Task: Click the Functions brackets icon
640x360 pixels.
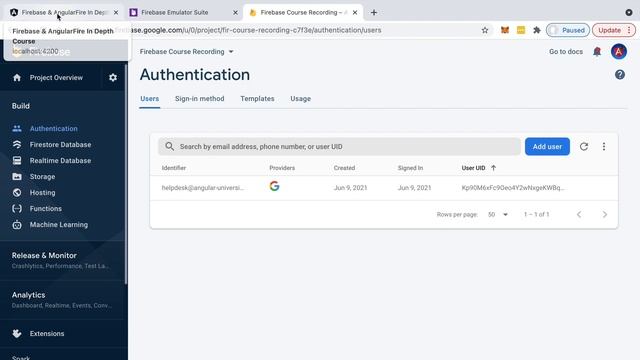Action: (x=17, y=209)
